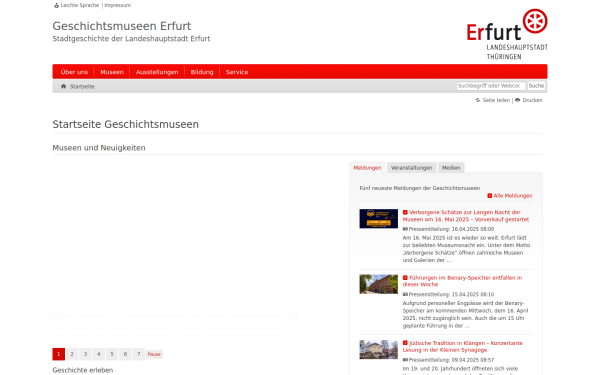Open the Leichte Sprache link

[x=80, y=5]
